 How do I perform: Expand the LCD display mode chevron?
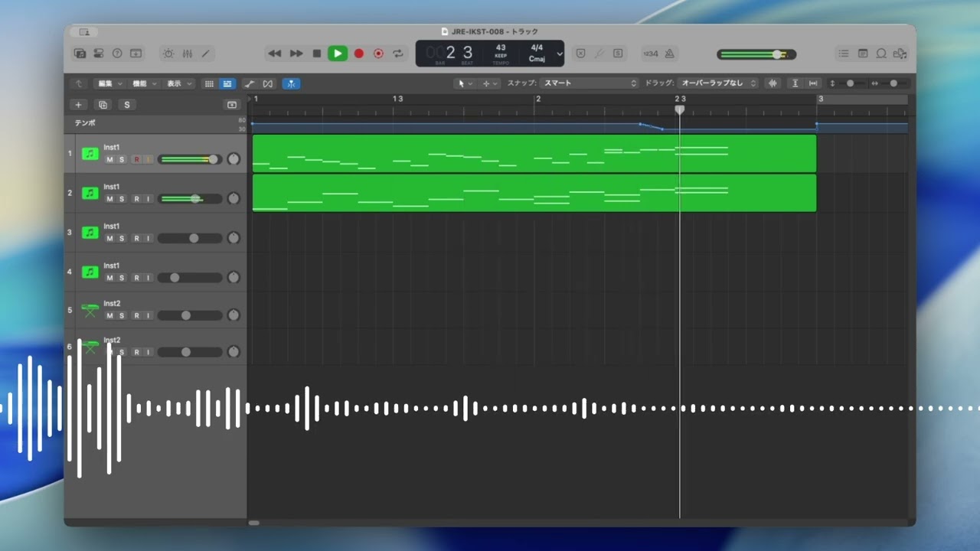pos(560,54)
